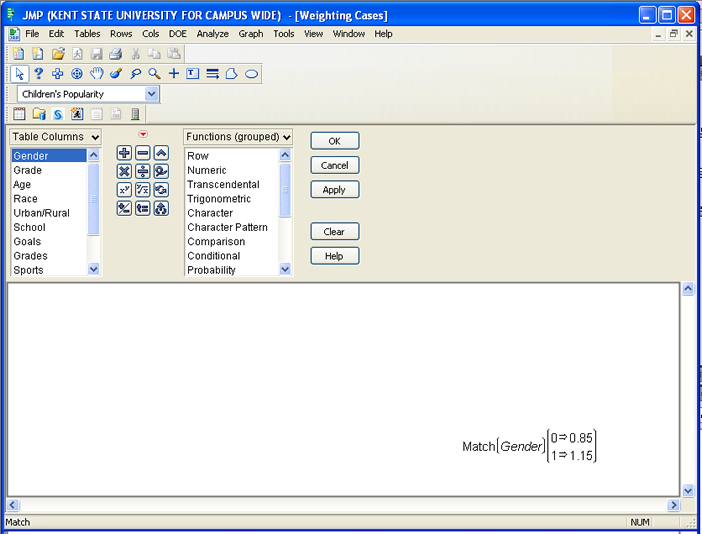
Task: Open the red triangle formula options menu
Action: click(x=143, y=134)
